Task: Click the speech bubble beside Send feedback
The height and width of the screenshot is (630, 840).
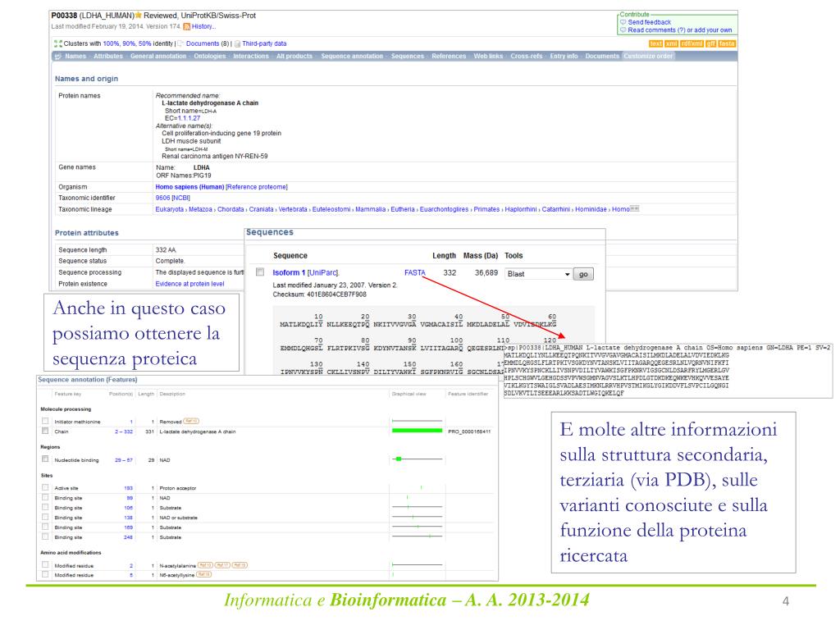Action: 623,22
